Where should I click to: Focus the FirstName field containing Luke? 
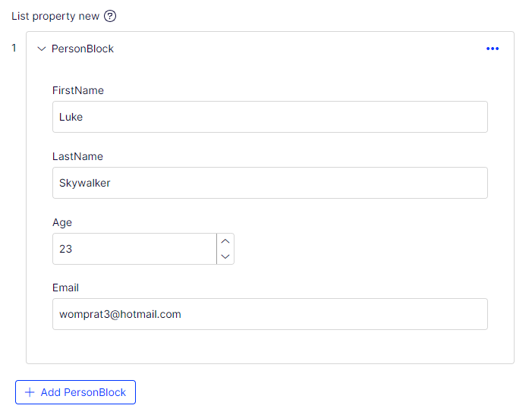(x=269, y=117)
